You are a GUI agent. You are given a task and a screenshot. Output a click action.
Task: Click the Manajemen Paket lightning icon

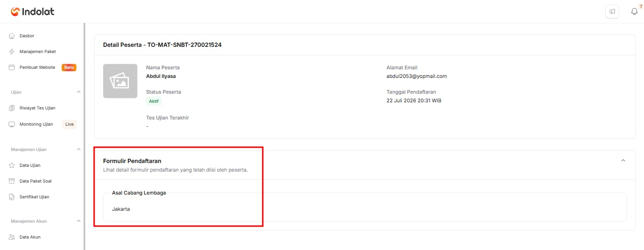click(x=12, y=52)
